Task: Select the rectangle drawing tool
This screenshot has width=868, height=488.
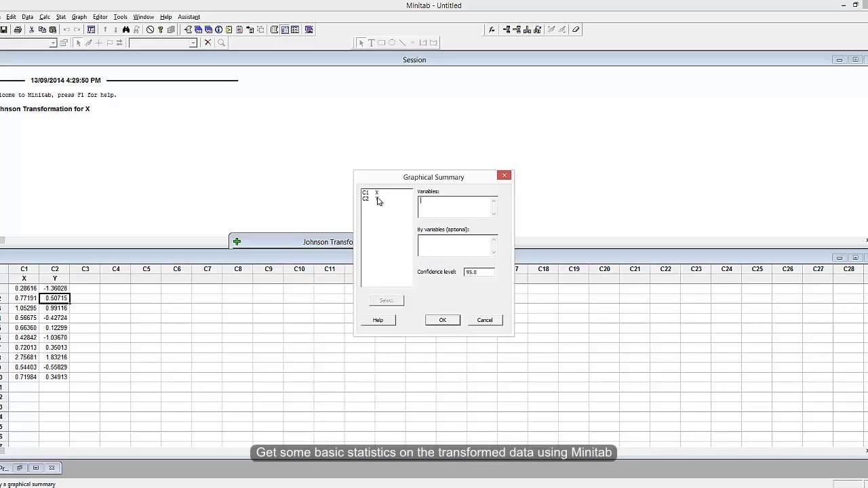Action: (x=381, y=43)
